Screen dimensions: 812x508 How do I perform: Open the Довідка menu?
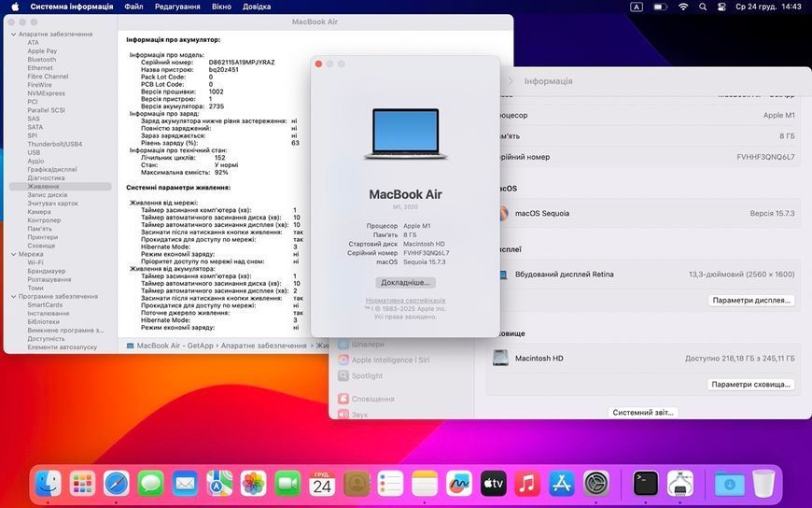click(x=257, y=7)
